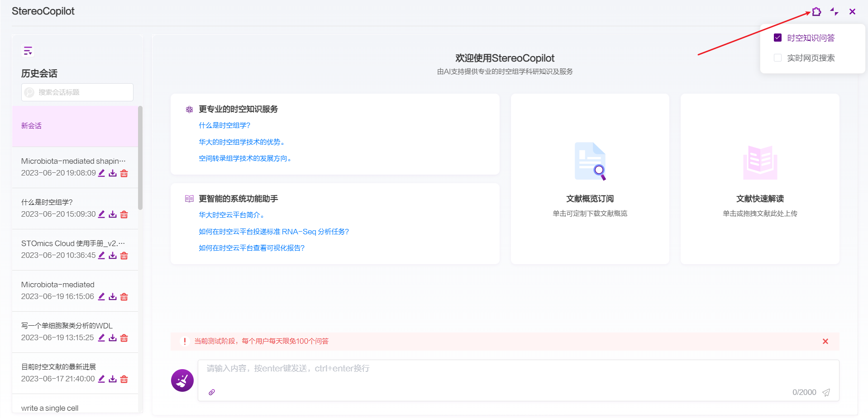Dismiss the red daily limit warning banner

click(x=825, y=342)
